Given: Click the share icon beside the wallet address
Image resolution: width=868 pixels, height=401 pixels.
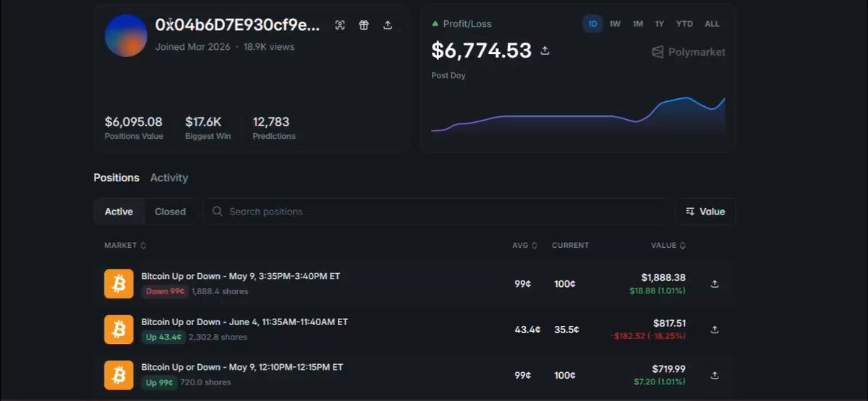Looking at the screenshot, I should 388,25.
